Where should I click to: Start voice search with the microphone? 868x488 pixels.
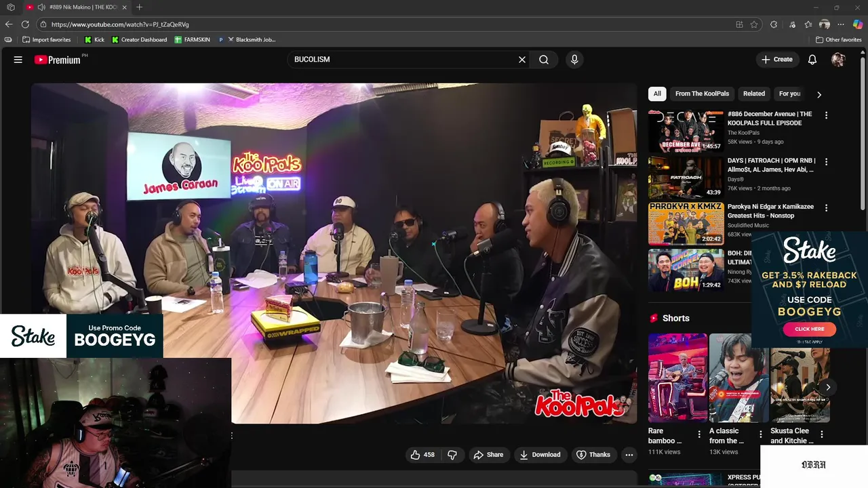pyautogui.click(x=574, y=60)
